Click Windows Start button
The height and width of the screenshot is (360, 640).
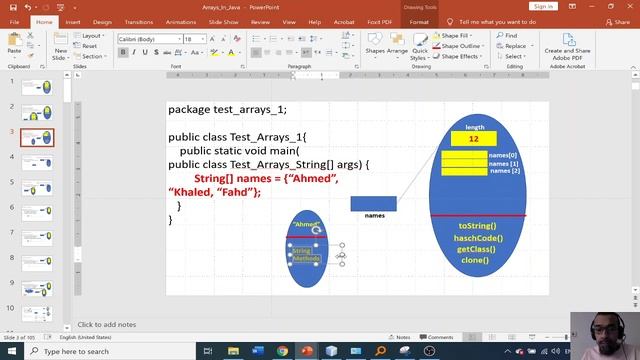click(x=12, y=351)
